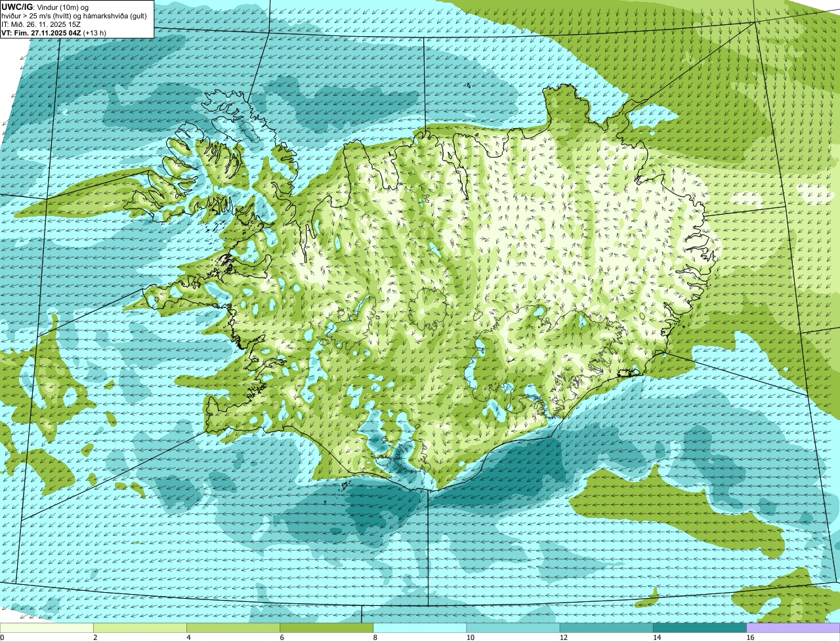
Task: Click the legend label '4'
Action: 188,637
